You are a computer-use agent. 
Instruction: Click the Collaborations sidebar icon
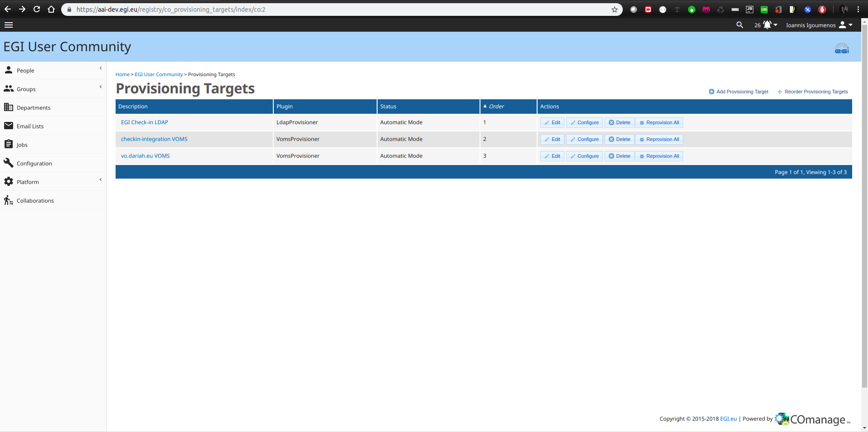(x=9, y=200)
